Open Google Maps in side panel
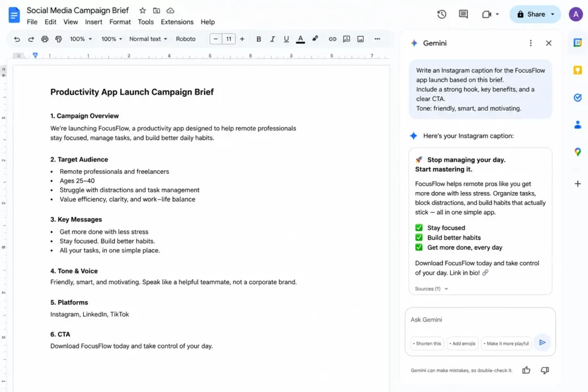The height and width of the screenshot is (392, 588). [x=578, y=152]
